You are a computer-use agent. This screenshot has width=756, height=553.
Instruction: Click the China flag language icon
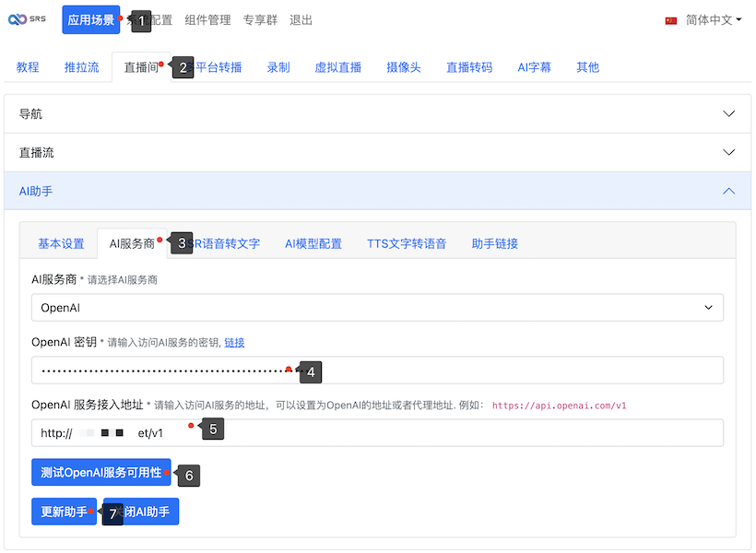[671, 20]
